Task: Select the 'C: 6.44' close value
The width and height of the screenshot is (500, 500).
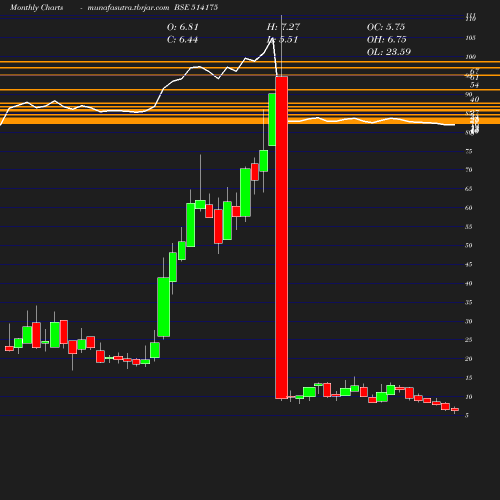Action: (x=182, y=40)
